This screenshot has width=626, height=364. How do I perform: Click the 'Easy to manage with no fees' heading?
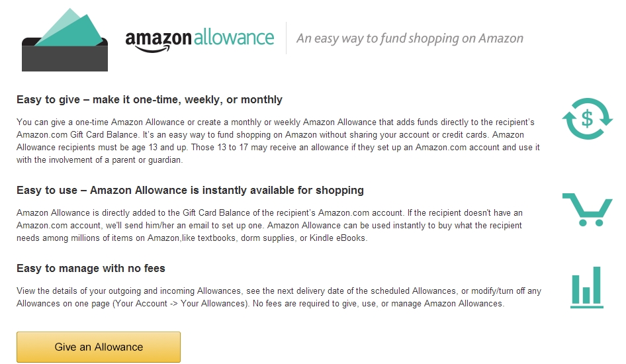coord(91,269)
